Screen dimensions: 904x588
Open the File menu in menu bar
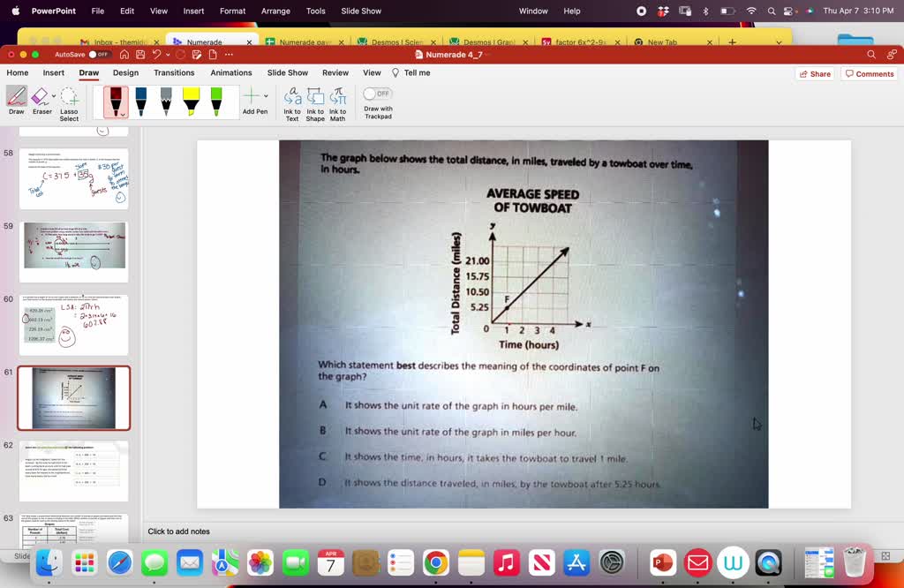tap(98, 11)
